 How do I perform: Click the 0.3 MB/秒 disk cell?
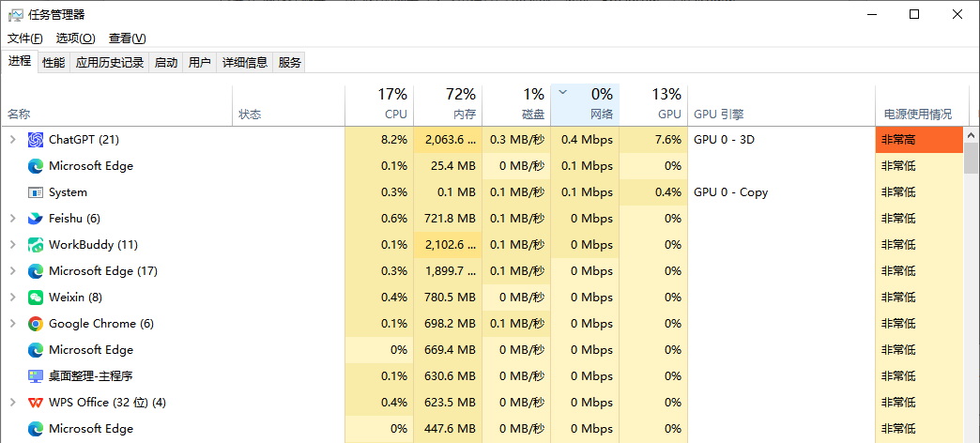coord(516,140)
